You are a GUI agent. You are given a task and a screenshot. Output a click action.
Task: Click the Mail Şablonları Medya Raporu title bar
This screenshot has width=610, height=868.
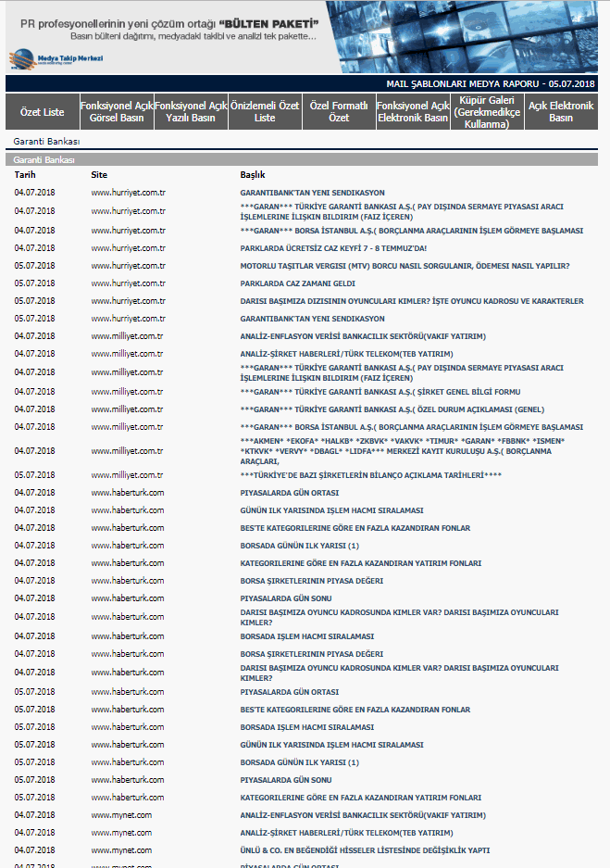[x=302, y=83]
